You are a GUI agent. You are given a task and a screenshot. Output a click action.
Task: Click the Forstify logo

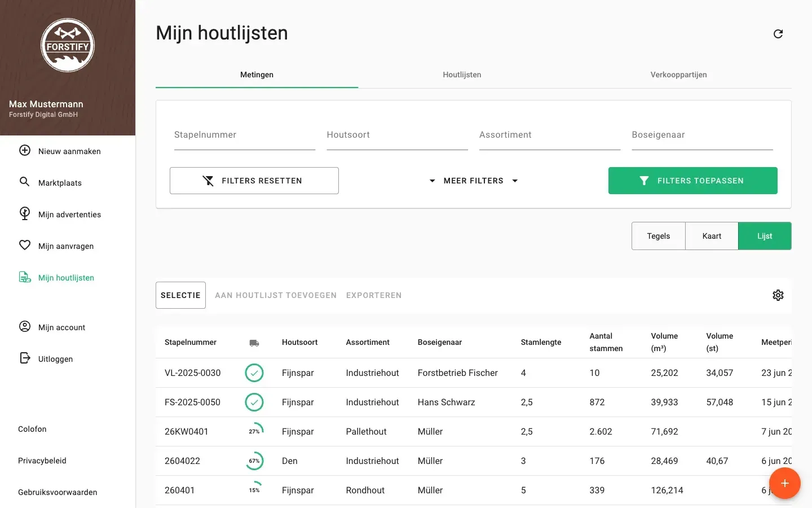click(68, 45)
